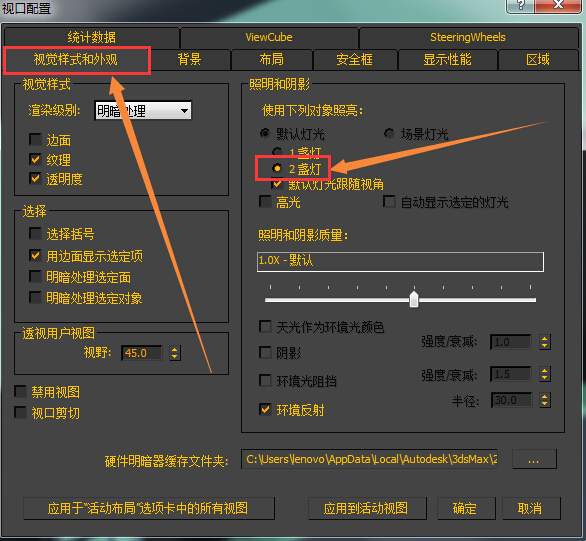586x541 pixels.
Task: Increase the 视野 field of view spinner
Action: click(175, 349)
